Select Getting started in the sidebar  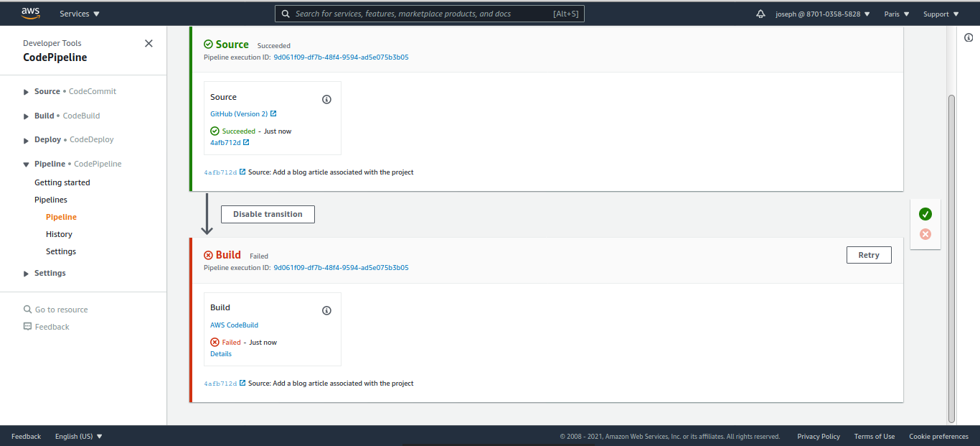click(x=62, y=182)
